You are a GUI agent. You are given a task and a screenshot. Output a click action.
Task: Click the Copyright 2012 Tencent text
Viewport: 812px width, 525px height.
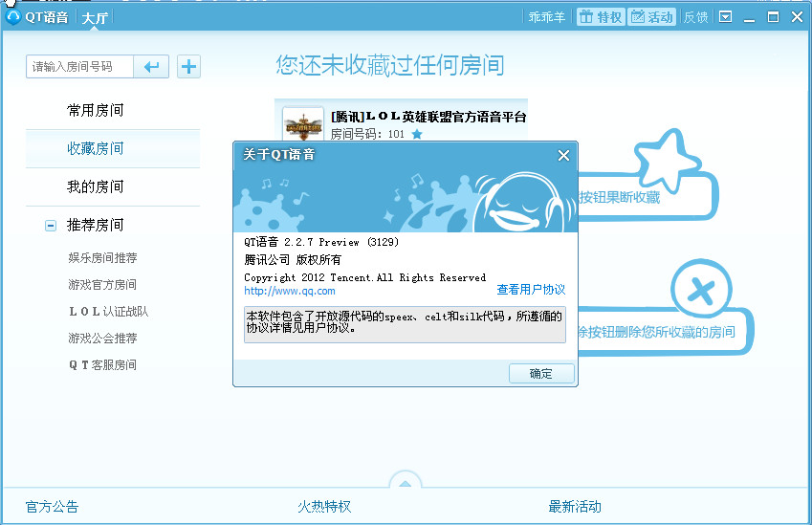(364, 277)
